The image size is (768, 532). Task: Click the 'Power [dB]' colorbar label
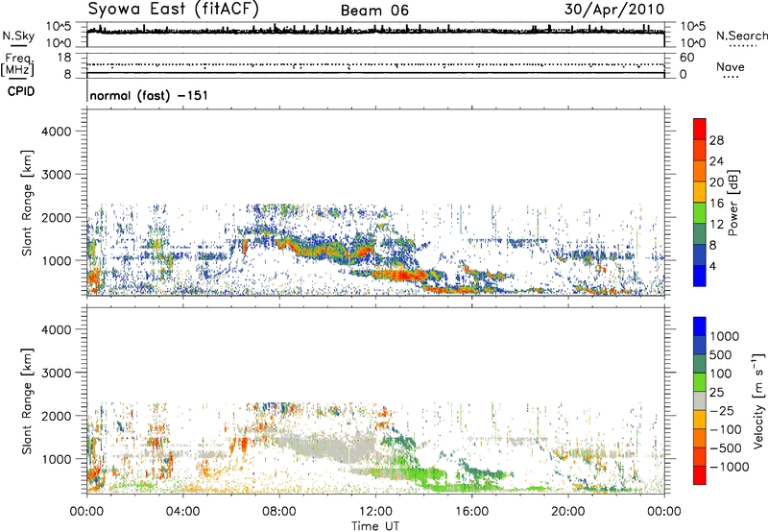coord(732,203)
